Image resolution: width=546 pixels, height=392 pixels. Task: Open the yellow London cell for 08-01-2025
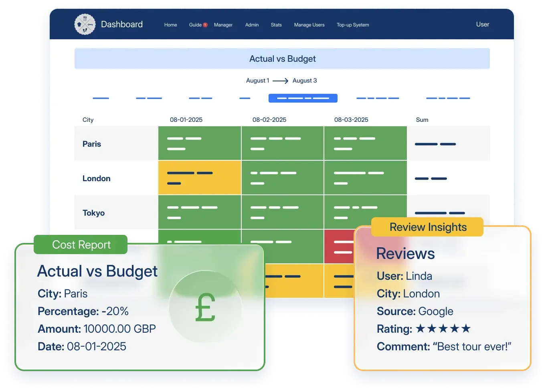click(x=200, y=178)
